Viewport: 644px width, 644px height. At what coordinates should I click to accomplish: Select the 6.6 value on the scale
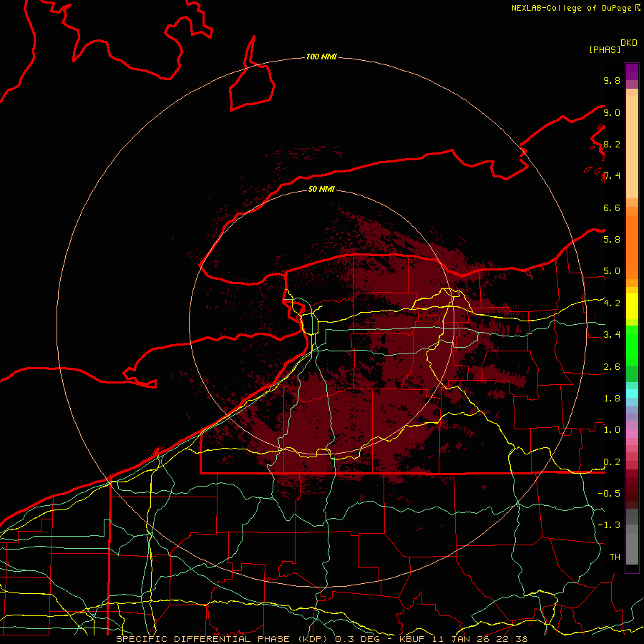pyautogui.click(x=612, y=208)
